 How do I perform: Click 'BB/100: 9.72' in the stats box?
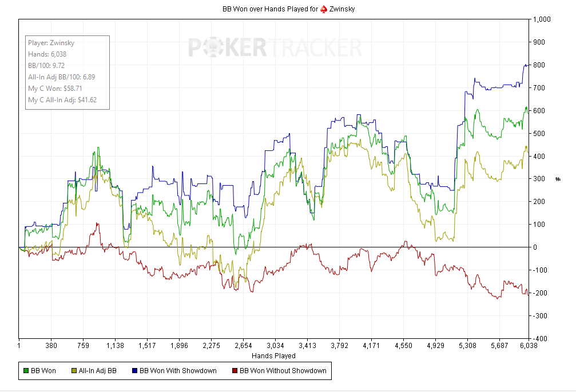coord(46,65)
